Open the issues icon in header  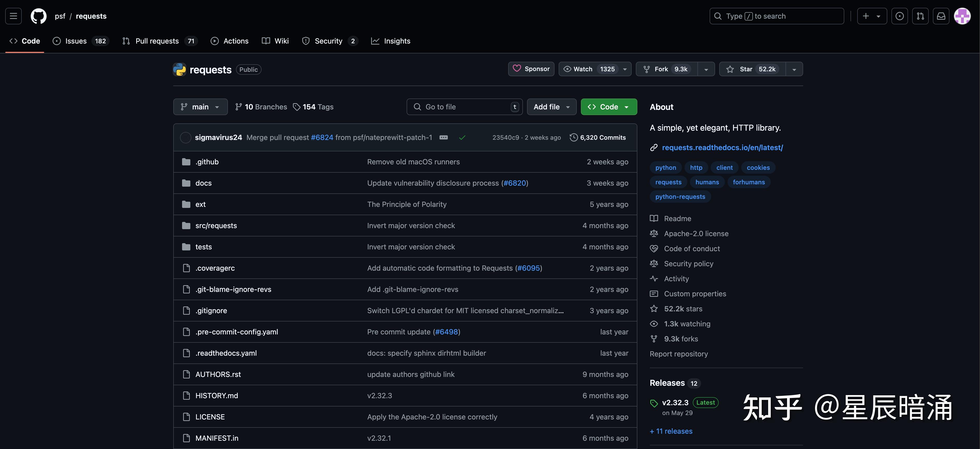point(899,16)
